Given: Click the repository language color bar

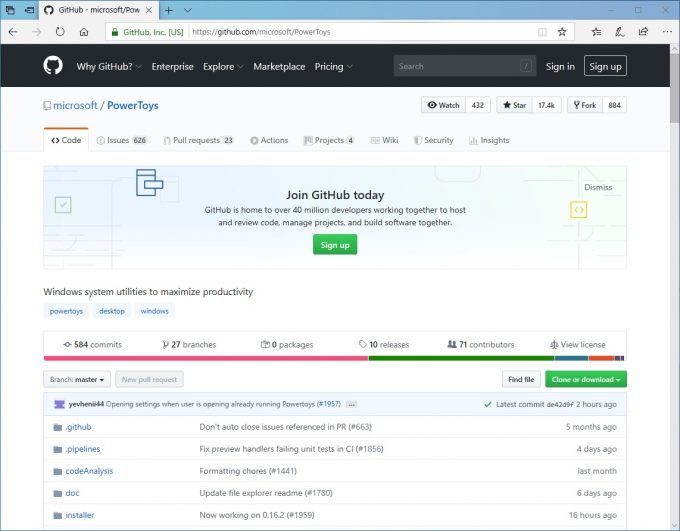Looking at the screenshot, I should click(x=334, y=358).
